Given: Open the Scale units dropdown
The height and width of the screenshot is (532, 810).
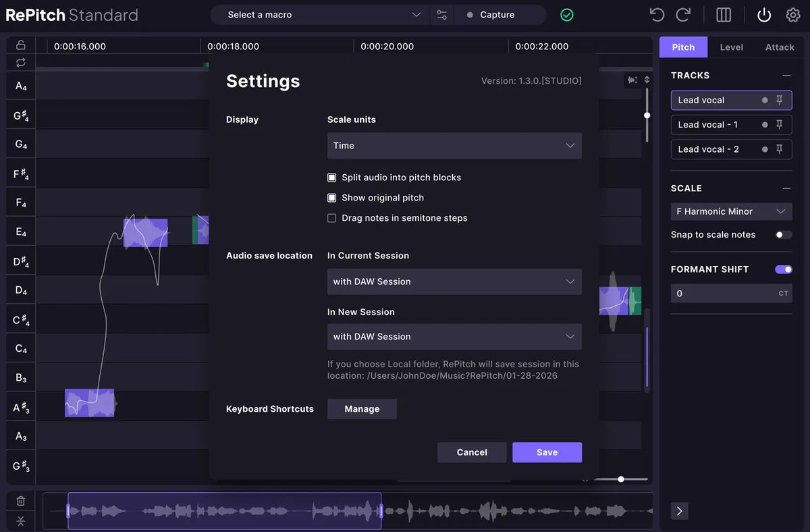Looking at the screenshot, I should (x=454, y=145).
